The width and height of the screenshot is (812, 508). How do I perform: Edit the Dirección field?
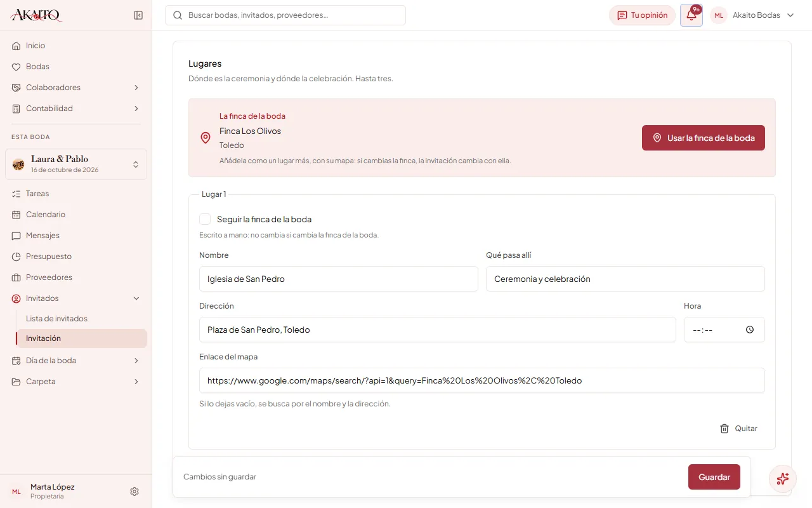(x=438, y=330)
